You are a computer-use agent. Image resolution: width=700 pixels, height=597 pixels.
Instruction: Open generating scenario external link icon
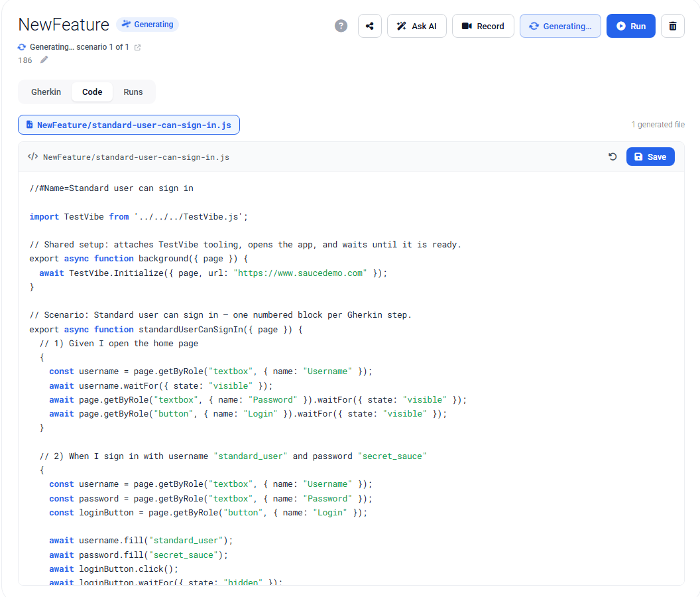(137, 47)
